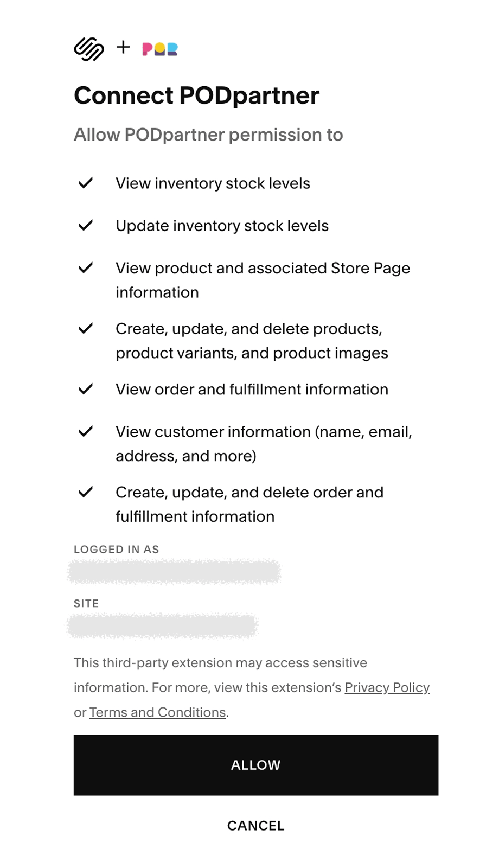
Task: Click the blurred Logged In As value
Action: (174, 572)
